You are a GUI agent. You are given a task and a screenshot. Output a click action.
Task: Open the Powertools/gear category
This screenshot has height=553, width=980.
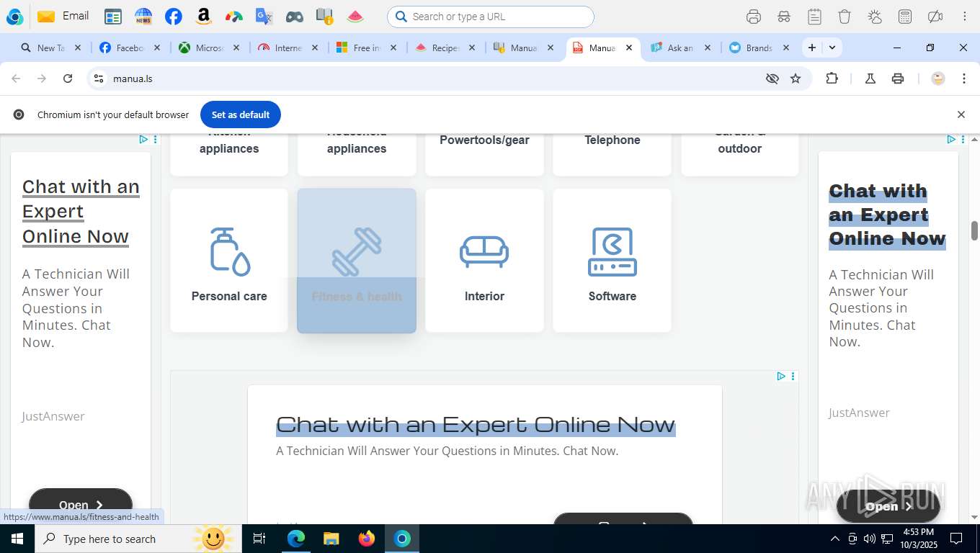click(x=484, y=154)
